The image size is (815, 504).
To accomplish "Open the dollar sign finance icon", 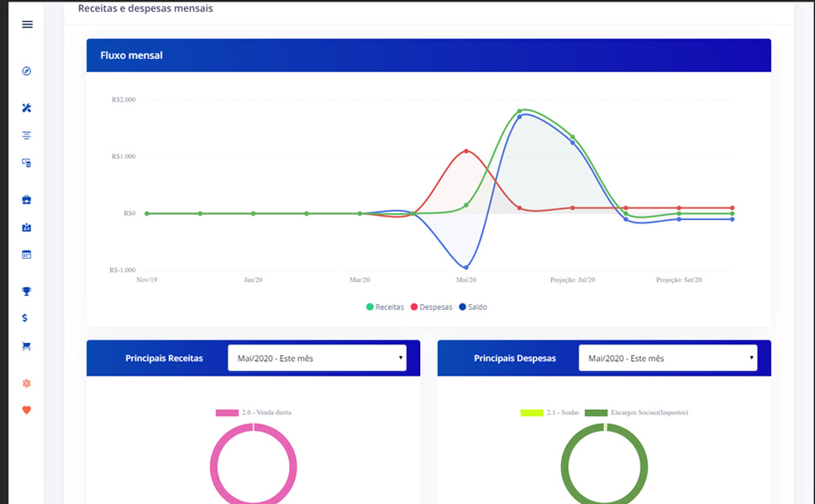I will pyautogui.click(x=26, y=318).
